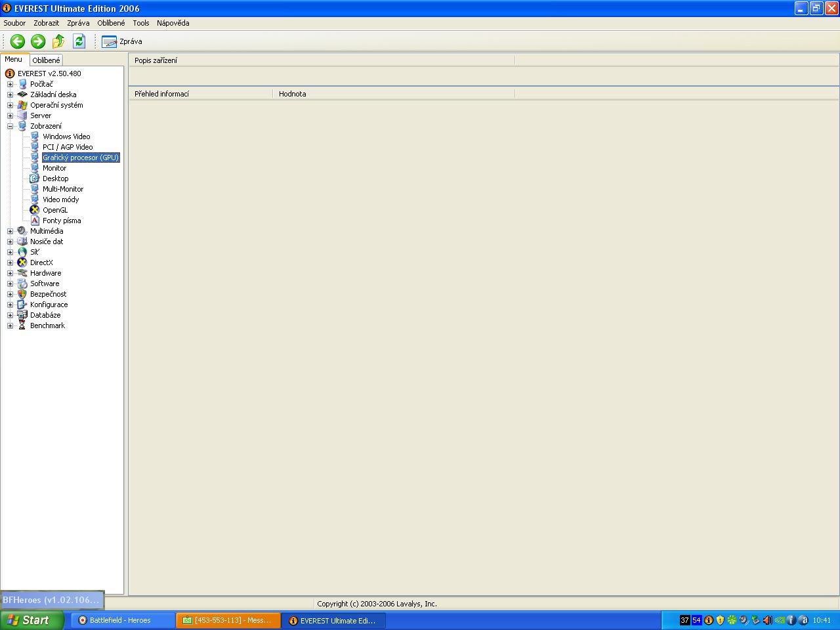Click the Server icon in the tree

pos(22,115)
